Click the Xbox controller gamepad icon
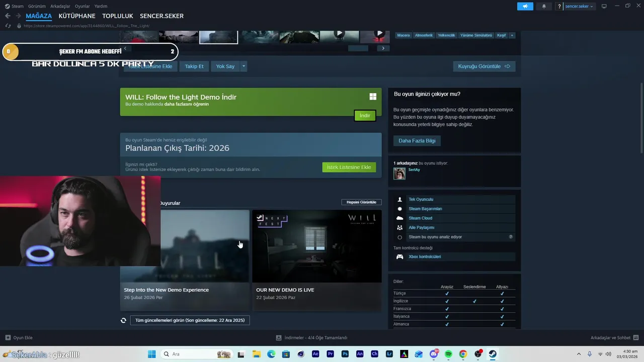 tap(399, 257)
